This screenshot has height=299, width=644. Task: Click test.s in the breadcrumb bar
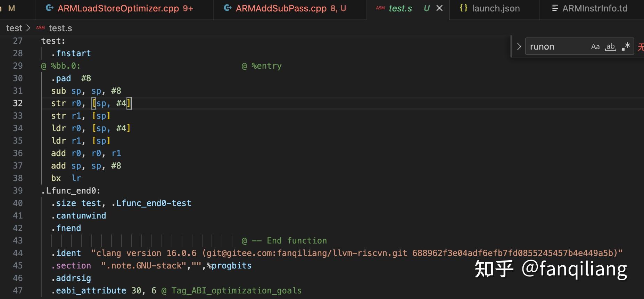[60, 28]
